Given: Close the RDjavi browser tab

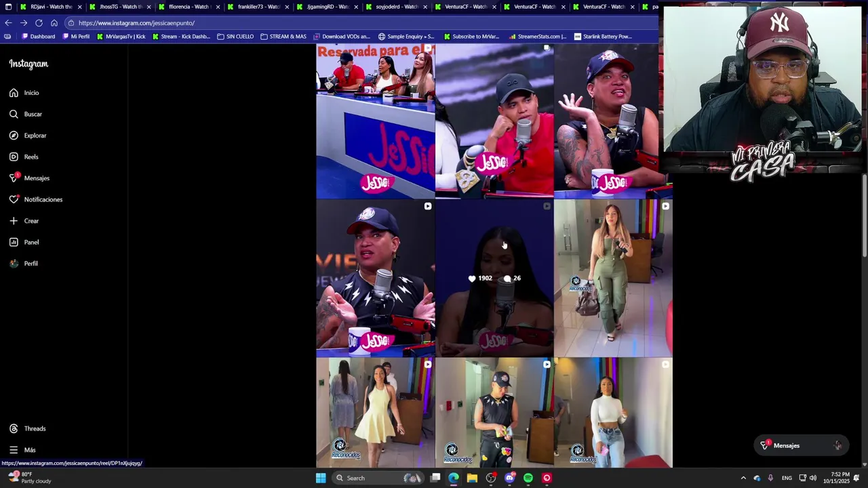Looking at the screenshot, I should (x=79, y=7).
